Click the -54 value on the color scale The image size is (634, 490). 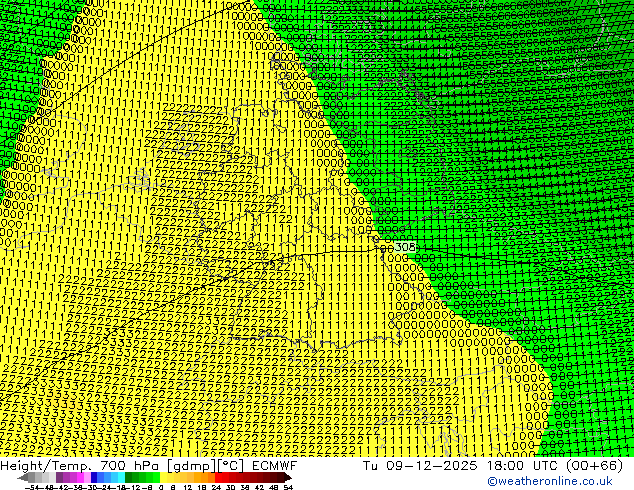click(32, 487)
